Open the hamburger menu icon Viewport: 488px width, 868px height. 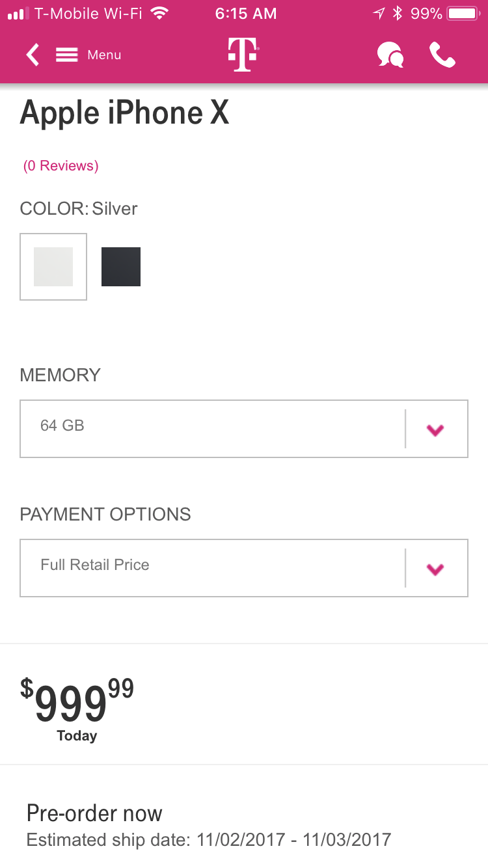pyautogui.click(x=67, y=55)
